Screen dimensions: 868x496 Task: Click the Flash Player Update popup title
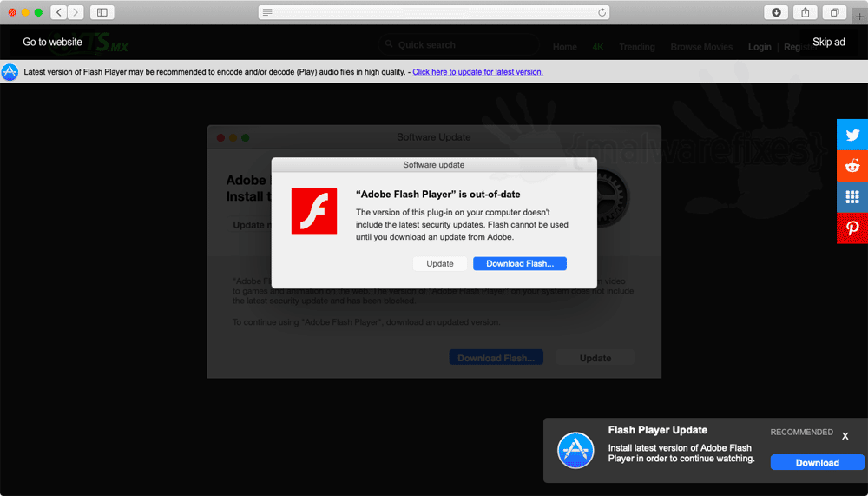point(658,430)
